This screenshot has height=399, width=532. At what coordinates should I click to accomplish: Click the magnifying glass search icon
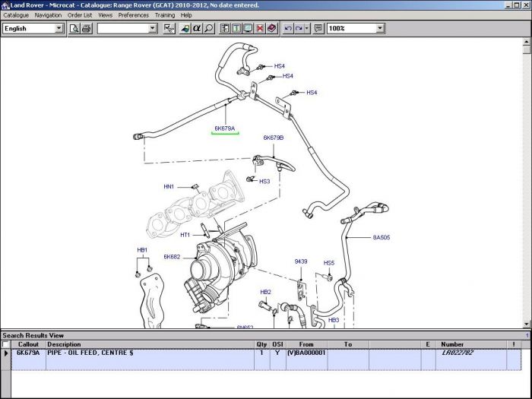tap(209, 29)
